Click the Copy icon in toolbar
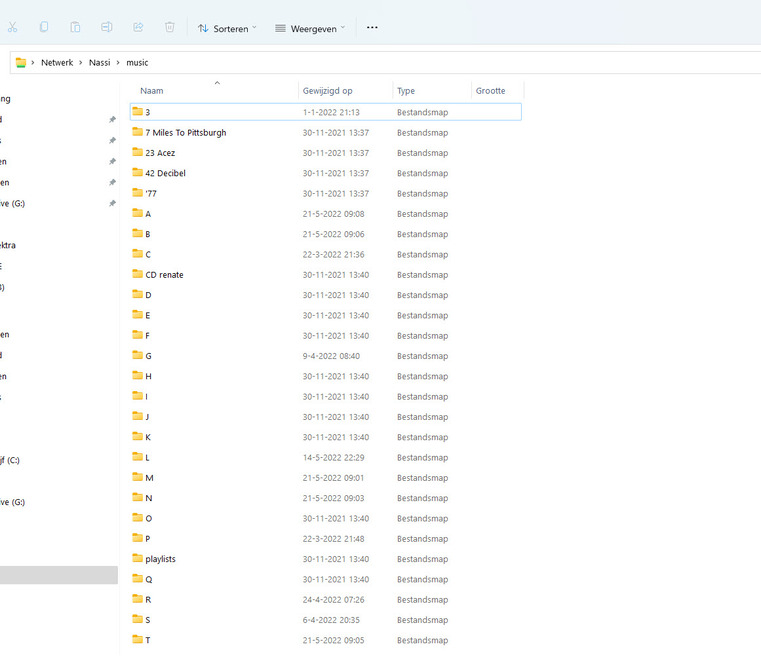 (x=44, y=27)
